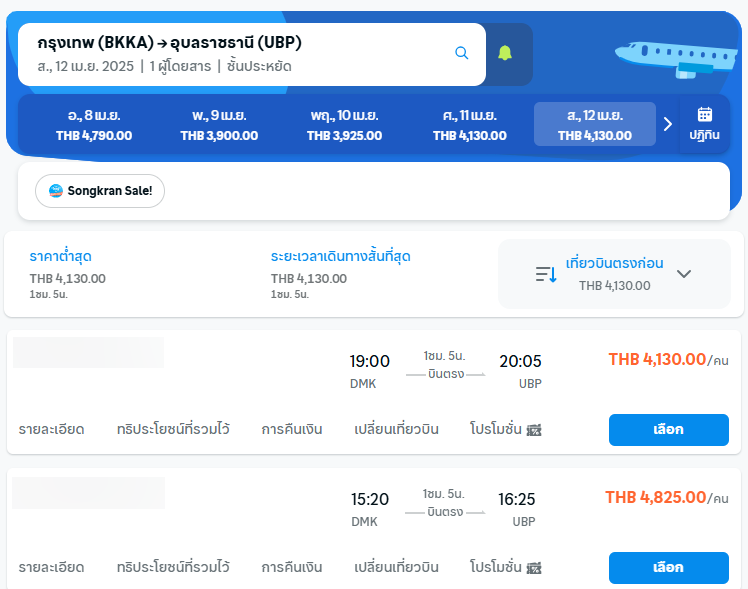Expand รายละเอียด on the 19:00 flight
The height and width of the screenshot is (589, 748).
(x=52, y=429)
